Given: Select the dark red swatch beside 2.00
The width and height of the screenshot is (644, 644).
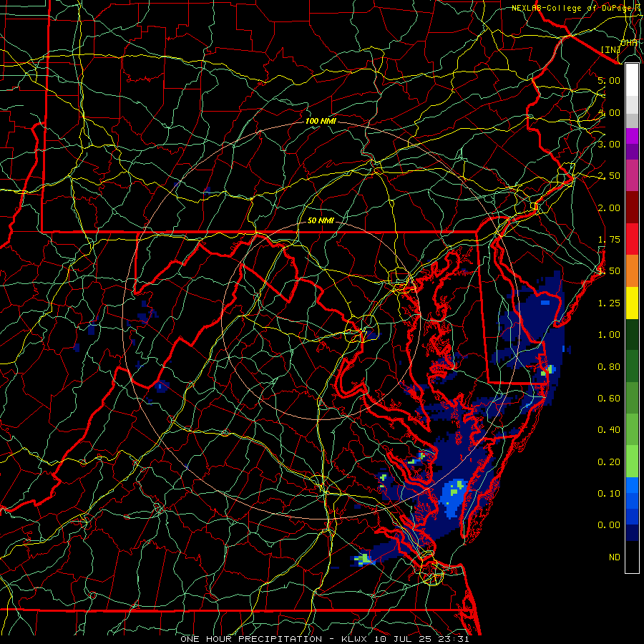Looking at the screenshot, I should (632, 208).
